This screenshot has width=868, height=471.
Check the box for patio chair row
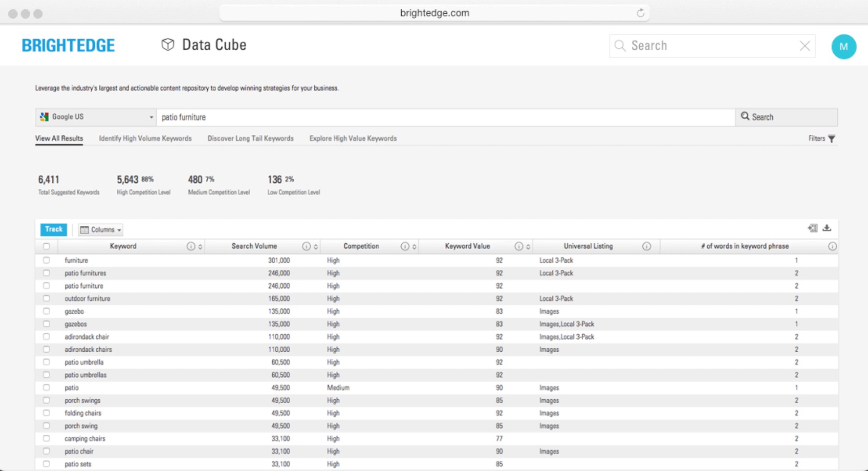[46, 451]
